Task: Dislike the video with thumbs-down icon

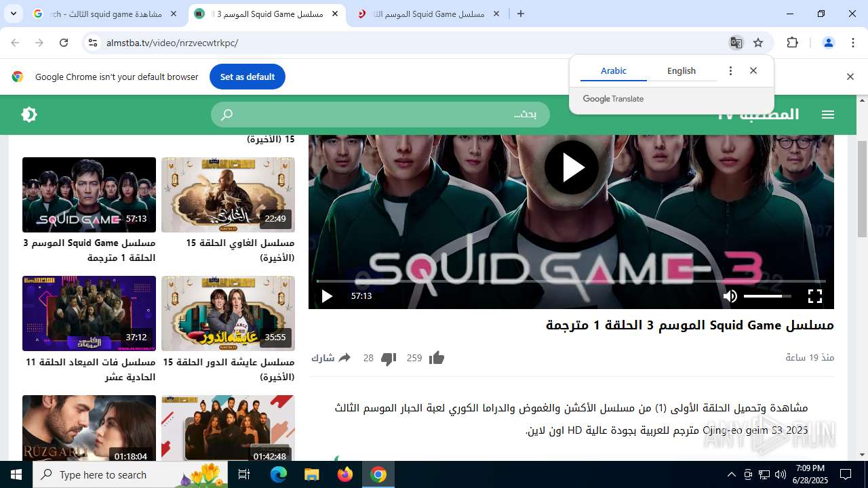Action: (389, 359)
